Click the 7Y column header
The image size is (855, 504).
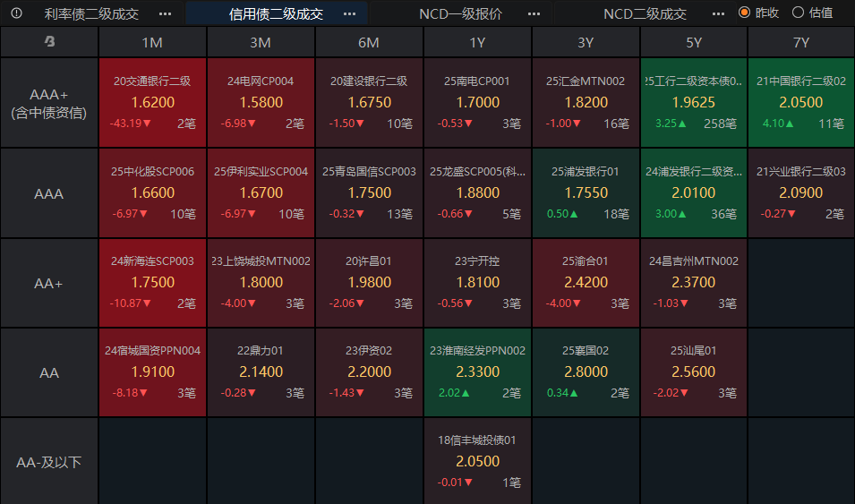point(801,42)
